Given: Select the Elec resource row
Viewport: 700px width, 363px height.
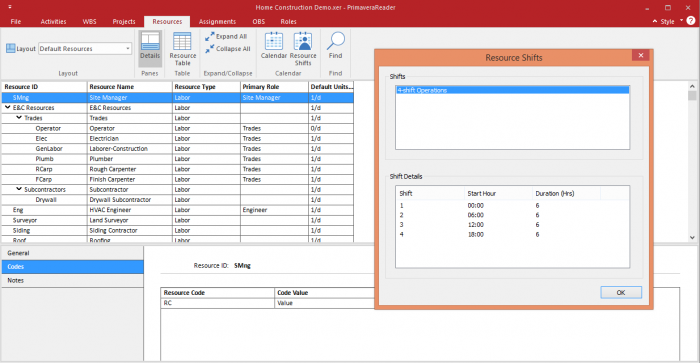Looking at the screenshot, I should 178,138.
